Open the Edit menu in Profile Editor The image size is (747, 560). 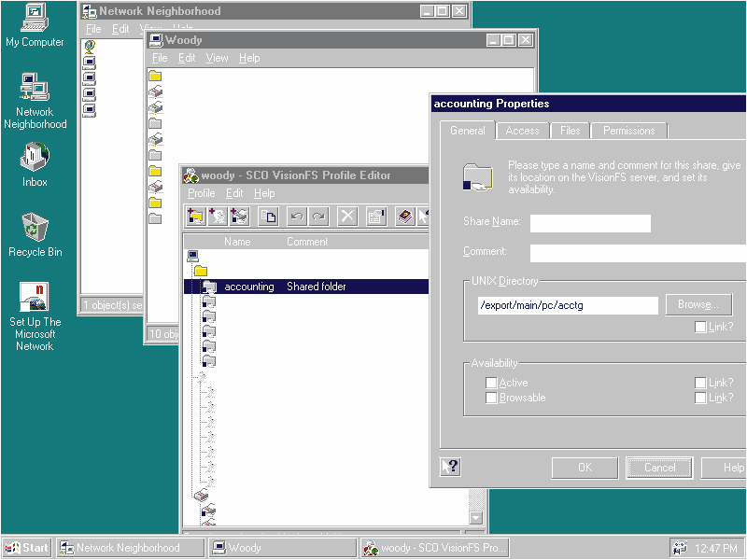[234, 193]
